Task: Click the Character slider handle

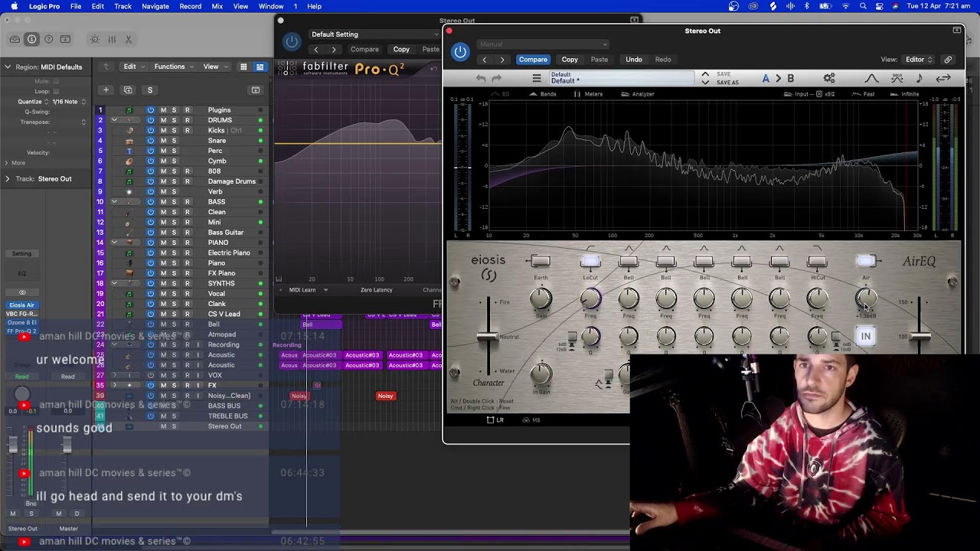Action: (x=487, y=336)
